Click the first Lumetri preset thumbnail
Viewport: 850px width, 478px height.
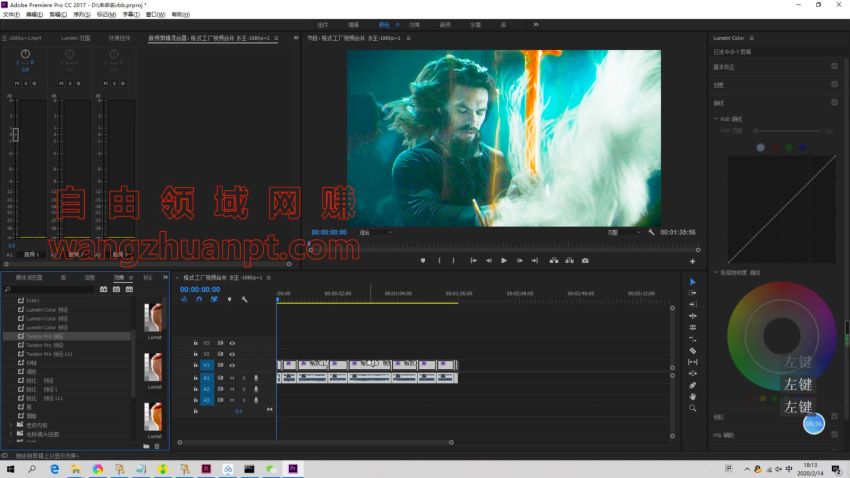click(x=153, y=318)
